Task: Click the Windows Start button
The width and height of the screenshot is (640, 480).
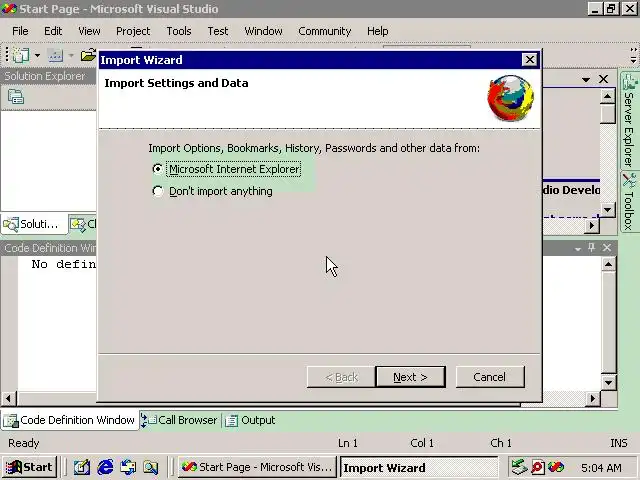Action: pos(29,467)
